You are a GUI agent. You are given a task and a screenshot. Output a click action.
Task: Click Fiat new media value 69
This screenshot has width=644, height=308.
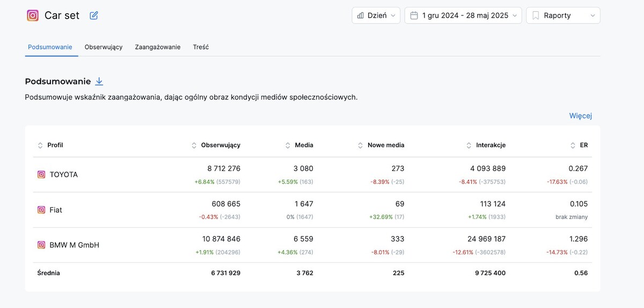point(400,204)
